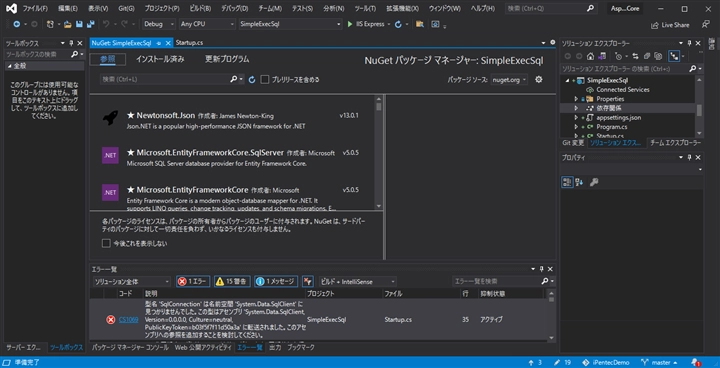Toggle the 15 Warnings filter button
Image resolution: width=720 pixels, height=368 pixels.
pos(232,281)
